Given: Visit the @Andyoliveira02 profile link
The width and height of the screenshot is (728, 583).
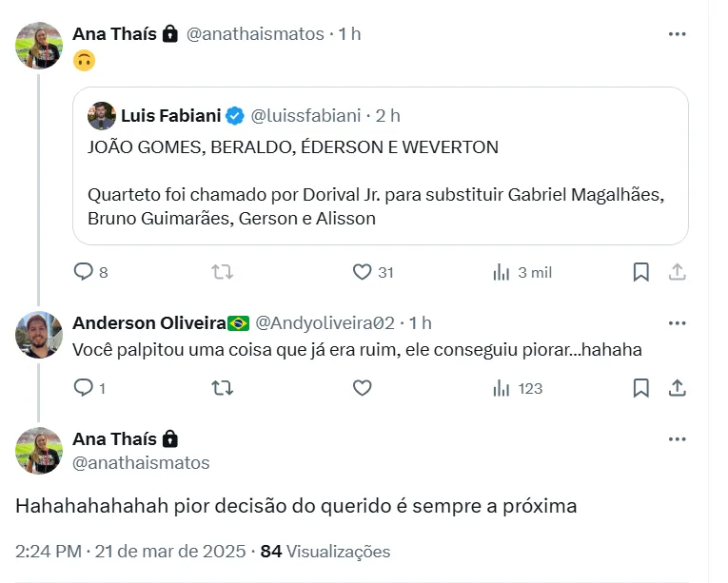Looking at the screenshot, I should (x=324, y=322).
